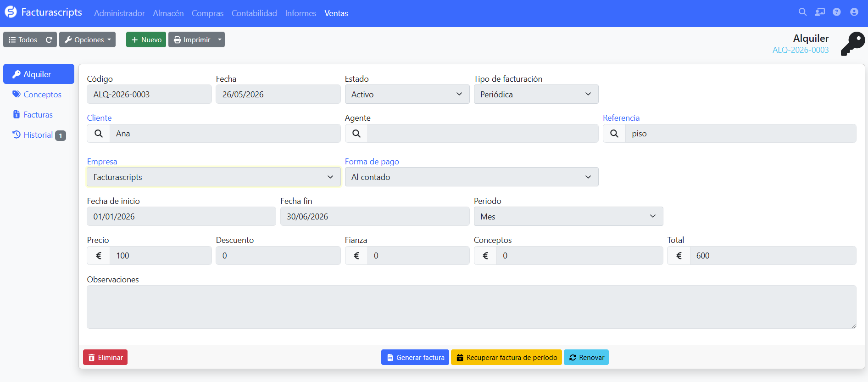
Task: Follow the Cliente label link
Action: coord(99,118)
